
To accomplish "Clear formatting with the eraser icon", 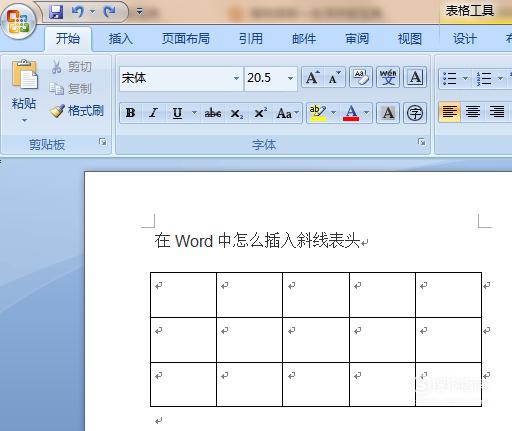I will [x=361, y=77].
